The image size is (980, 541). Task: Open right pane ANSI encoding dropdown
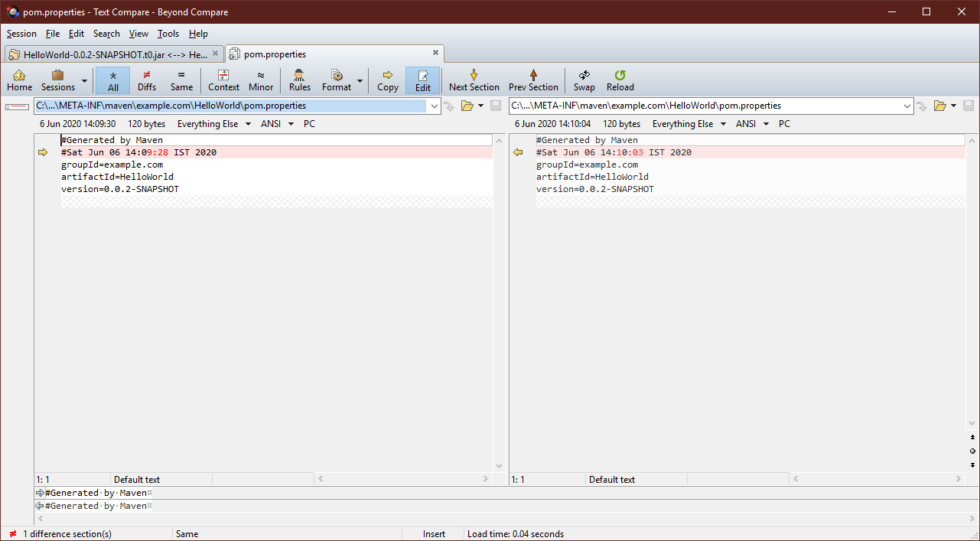752,124
